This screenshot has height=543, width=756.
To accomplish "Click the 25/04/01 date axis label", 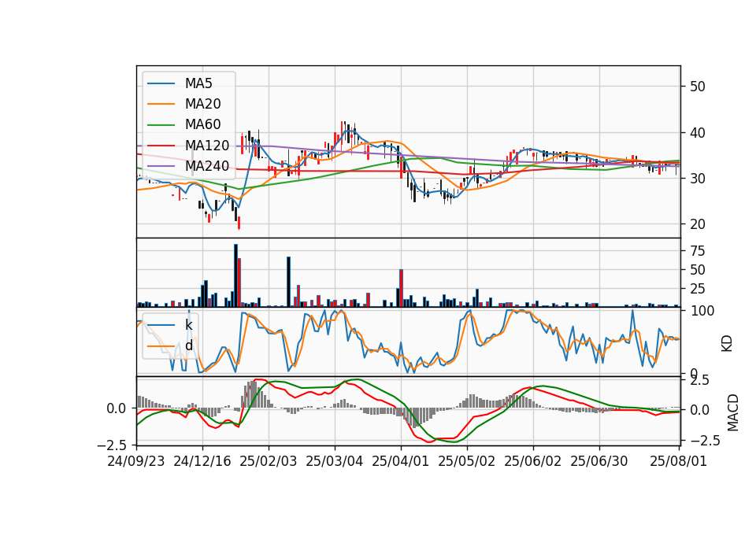I will pyautogui.click(x=401, y=461).
